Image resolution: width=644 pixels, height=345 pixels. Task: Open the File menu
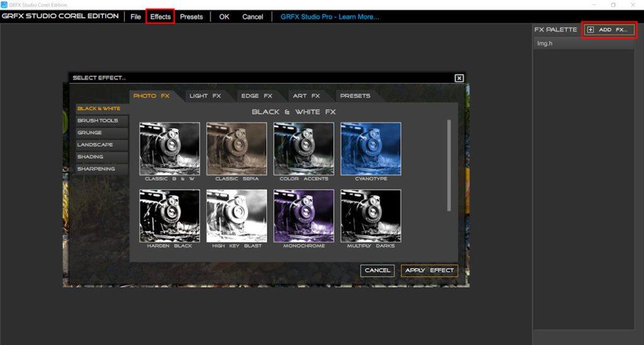coord(136,17)
